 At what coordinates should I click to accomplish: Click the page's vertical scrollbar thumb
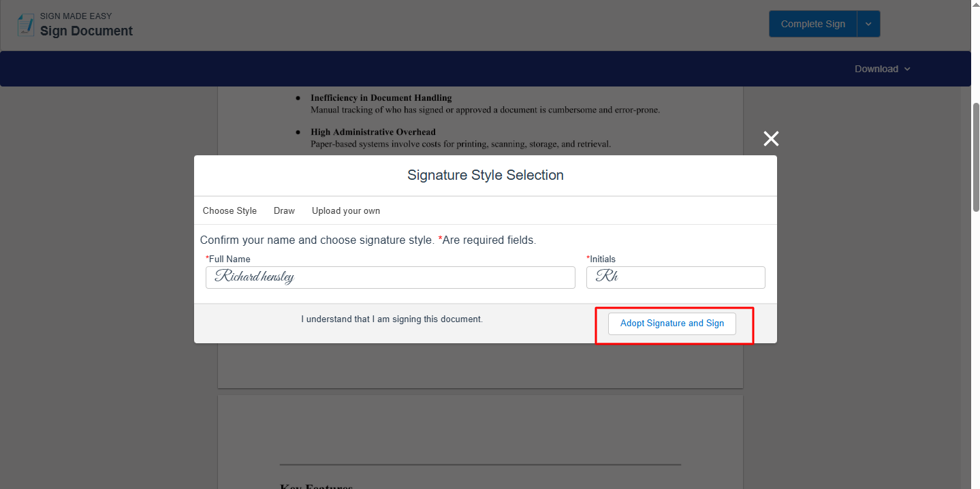975,157
